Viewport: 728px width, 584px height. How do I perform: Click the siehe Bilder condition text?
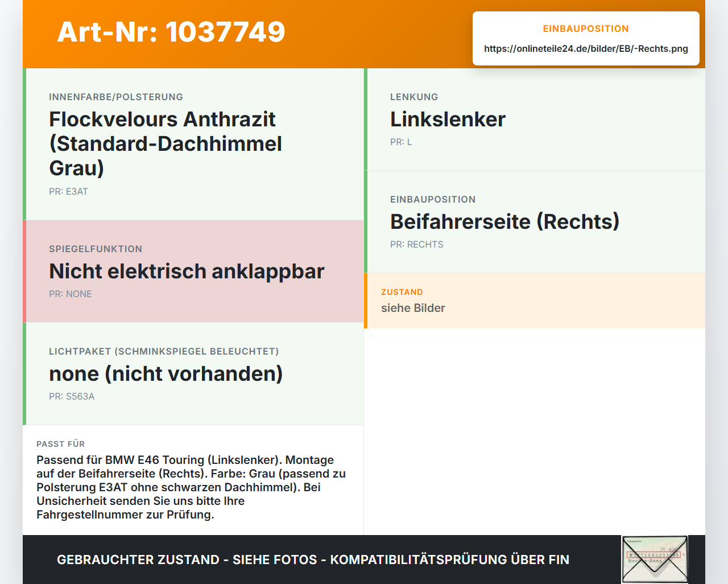413,308
